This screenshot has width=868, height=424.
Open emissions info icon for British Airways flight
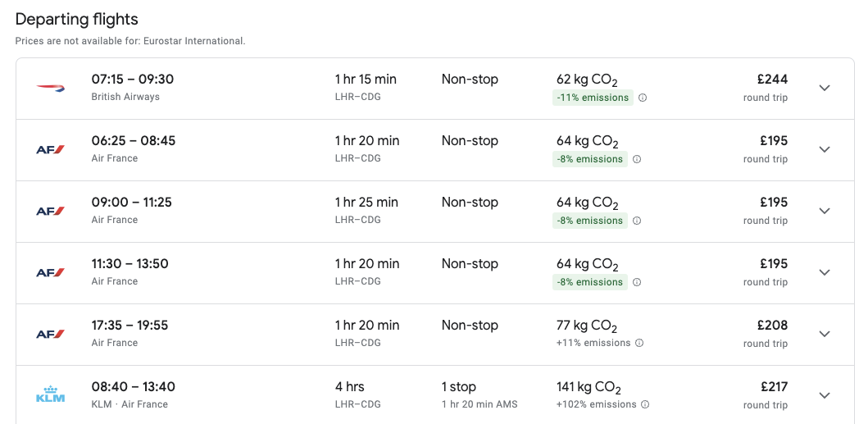click(643, 98)
